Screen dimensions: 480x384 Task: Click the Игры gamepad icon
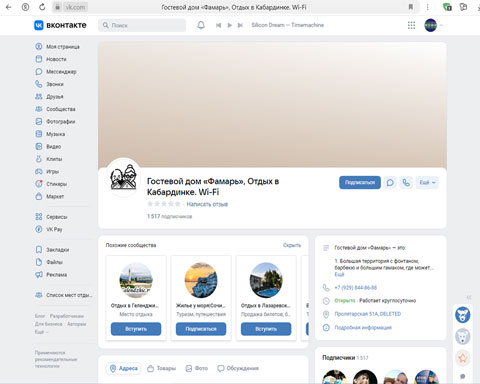(39, 171)
